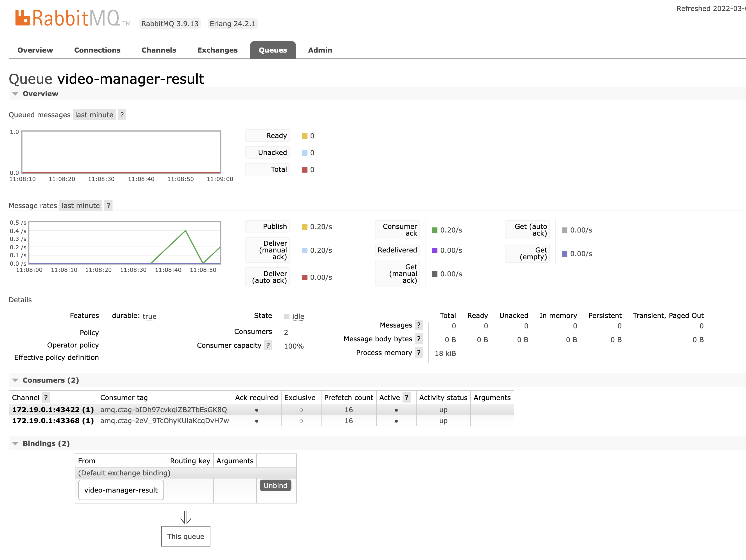Click consumer tag amq.ctag-bIDh97cvkqiZB2TbEsGK8Q
This screenshot has height=560, width=746.
click(163, 410)
